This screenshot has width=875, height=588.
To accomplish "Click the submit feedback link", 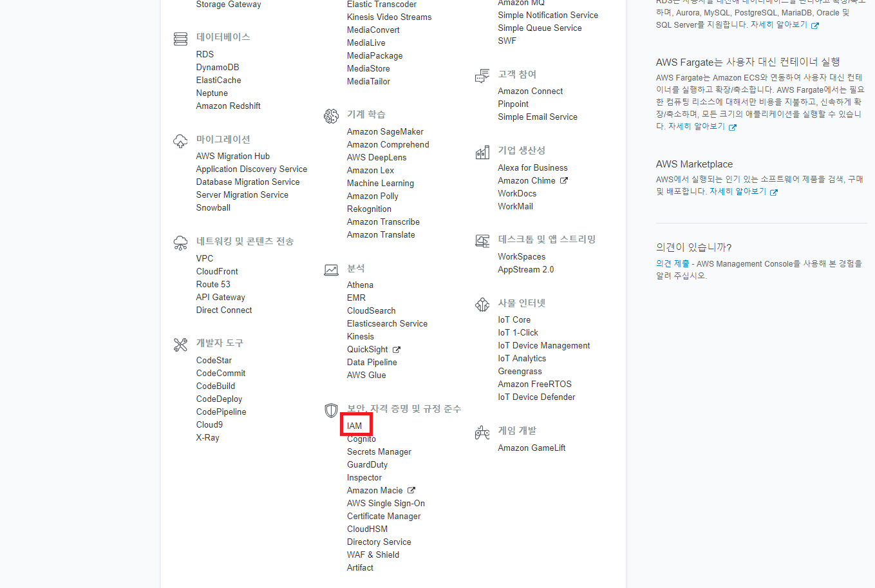I will pyautogui.click(x=672, y=263).
